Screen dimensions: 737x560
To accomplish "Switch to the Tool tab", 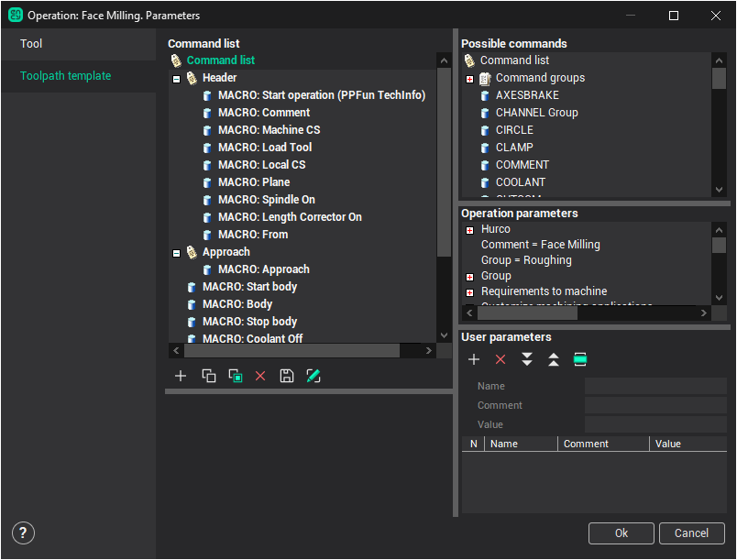I will tap(32, 44).
